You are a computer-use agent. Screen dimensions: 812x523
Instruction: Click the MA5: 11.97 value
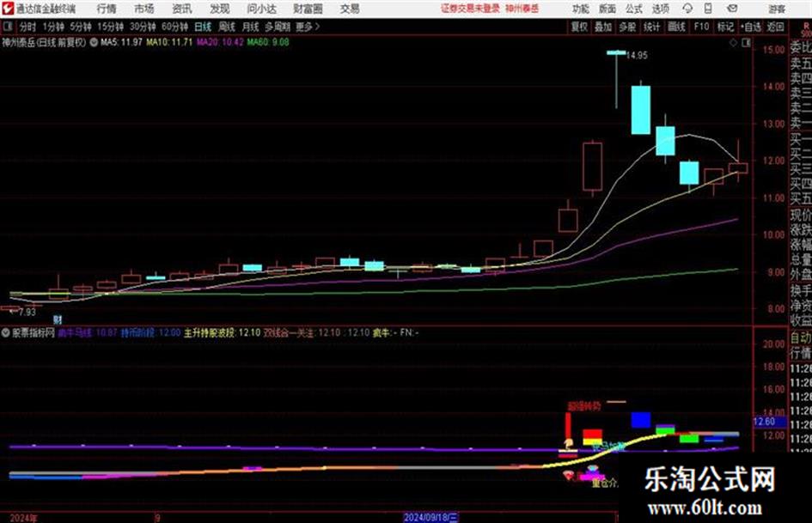pyautogui.click(x=121, y=42)
